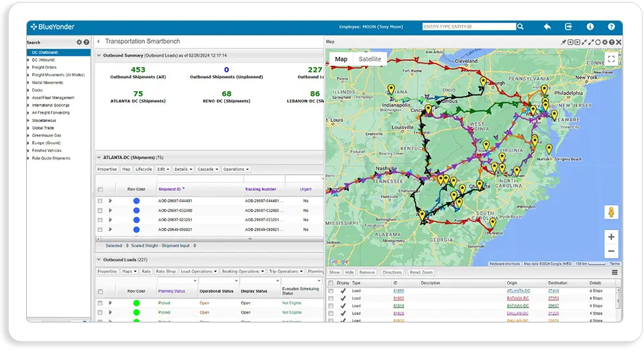The width and height of the screenshot is (644, 362).
Task: Open Map panel settings gear
Action: click(604, 42)
